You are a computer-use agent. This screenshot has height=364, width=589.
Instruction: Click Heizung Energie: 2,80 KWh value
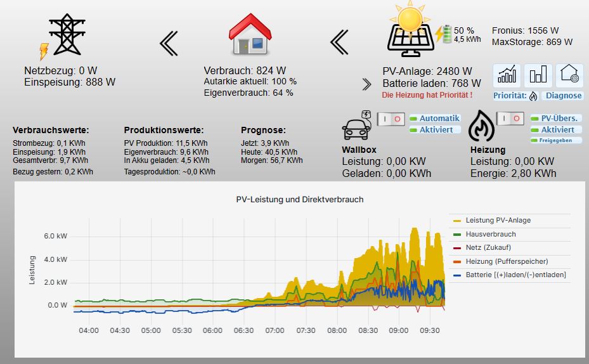513,174
